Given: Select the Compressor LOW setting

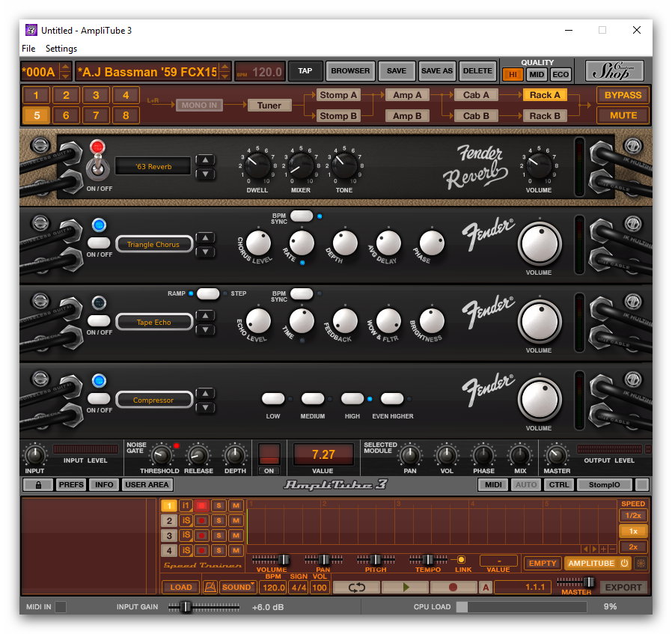Looking at the screenshot, I should click(x=273, y=399).
